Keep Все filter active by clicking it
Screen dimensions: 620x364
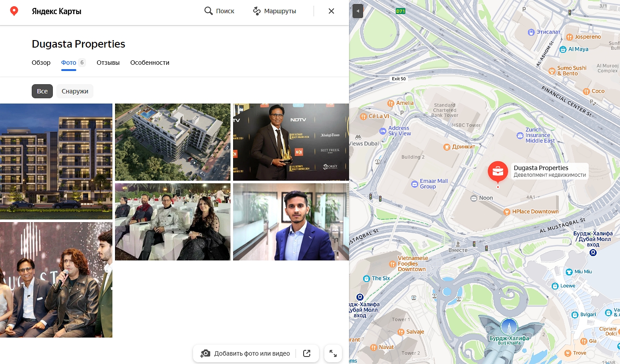(42, 91)
